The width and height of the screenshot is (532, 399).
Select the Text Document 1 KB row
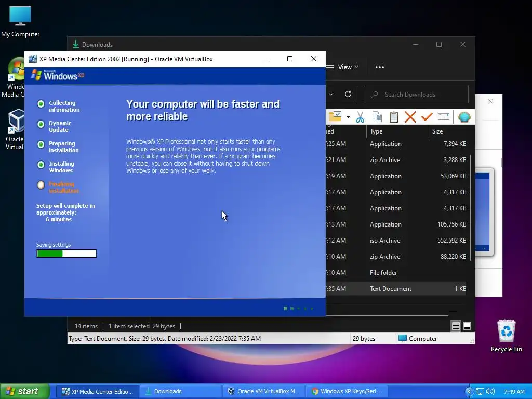[x=396, y=289]
